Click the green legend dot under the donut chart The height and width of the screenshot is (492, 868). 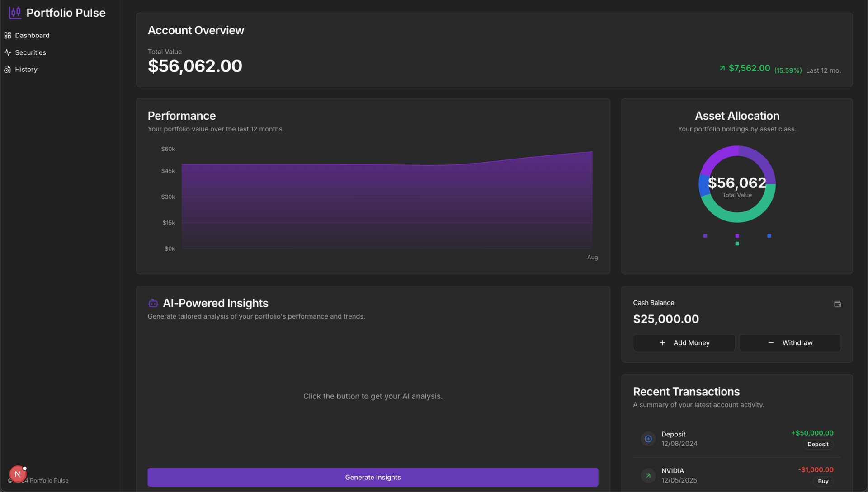coord(737,244)
